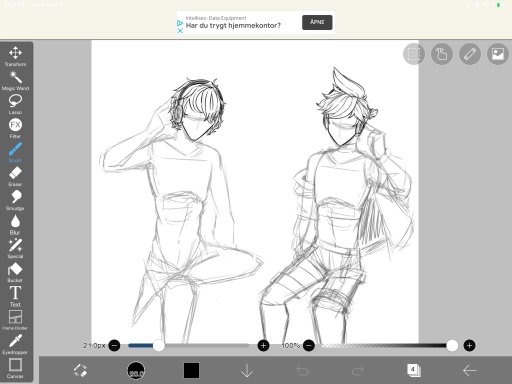Pick the Smudge tool

tap(15, 200)
